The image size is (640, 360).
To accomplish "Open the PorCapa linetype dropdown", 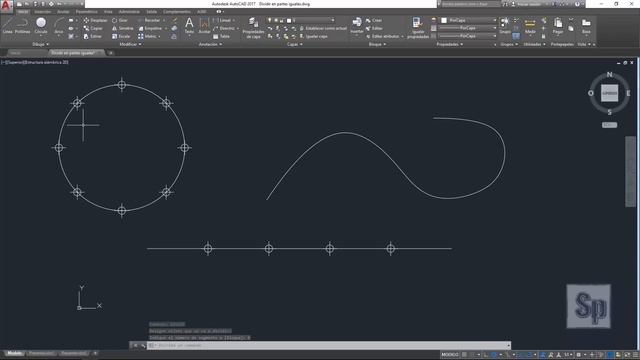I will click(468, 36).
